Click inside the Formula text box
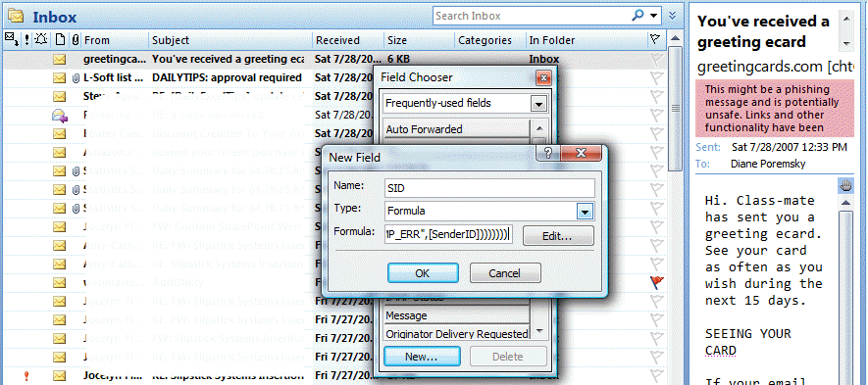Screen dimensions: 868x385 (x=449, y=234)
